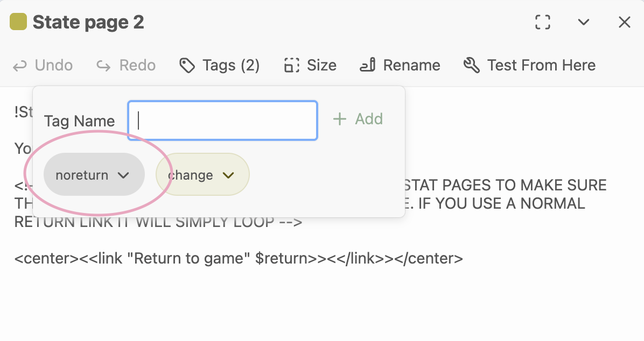Close the State page 2 dialog
This screenshot has height=341, width=644.
[624, 22]
